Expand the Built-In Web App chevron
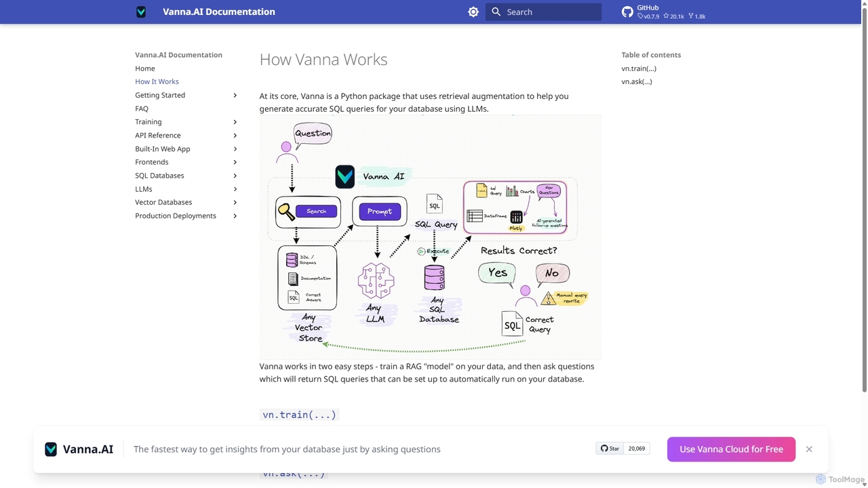Image resolution: width=868 pixels, height=488 pixels. (235, 148)
